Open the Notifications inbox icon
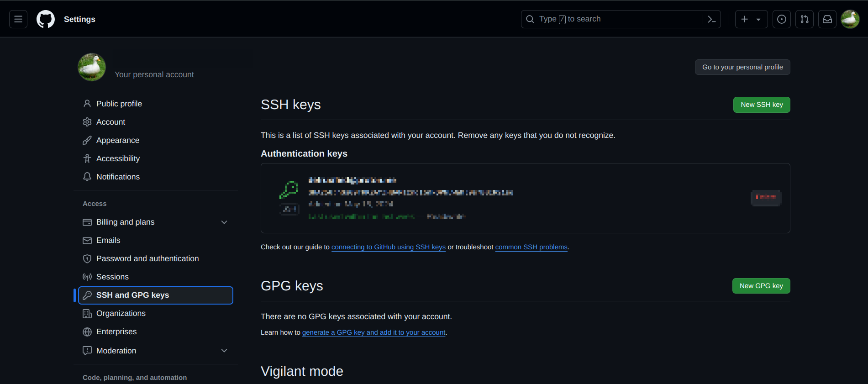The image size is (868, 384). pos(827,19)
